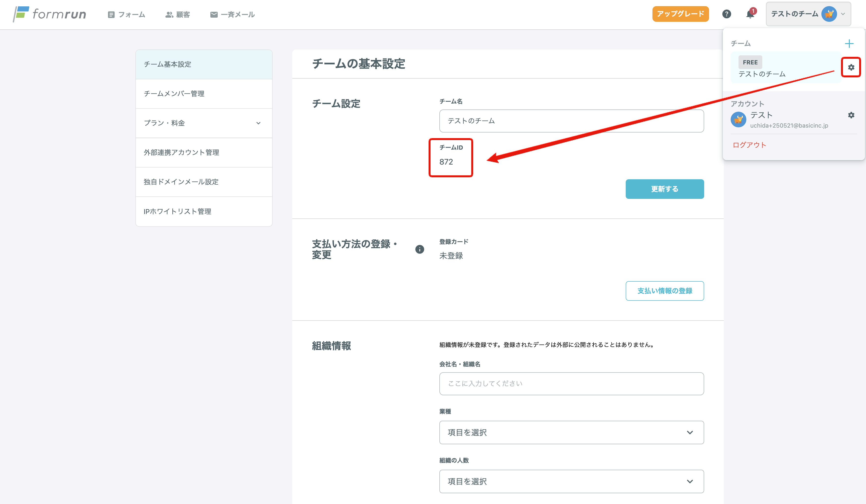Open the help question mark icon
This screenshot has height=504, width=866.
726,14
